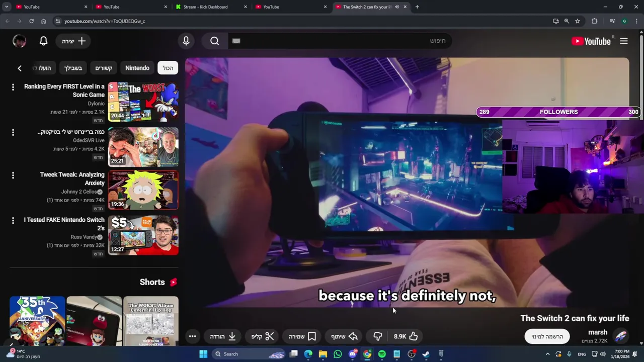Select the Nintendo filter chip
This screenshot has height=362, width=644.
137,68
